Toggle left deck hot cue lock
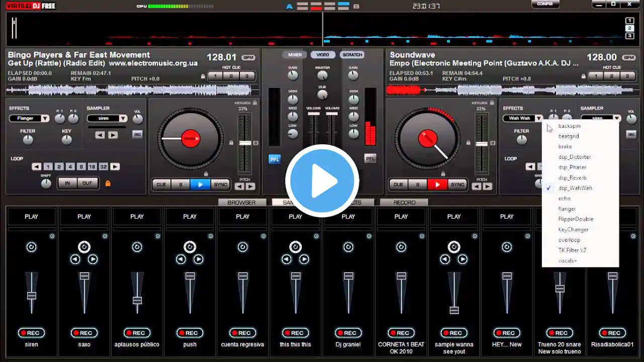The height and width of the screenshot is (362, 644). (x=203, y=76)
